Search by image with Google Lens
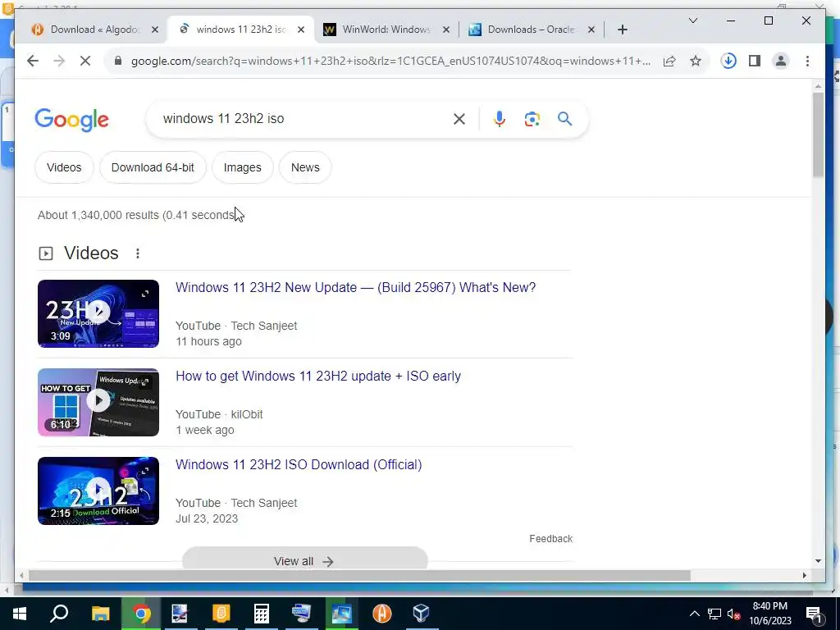Image resolution: width=840 pixels, height=630 pixels. (x=532, y=119)
